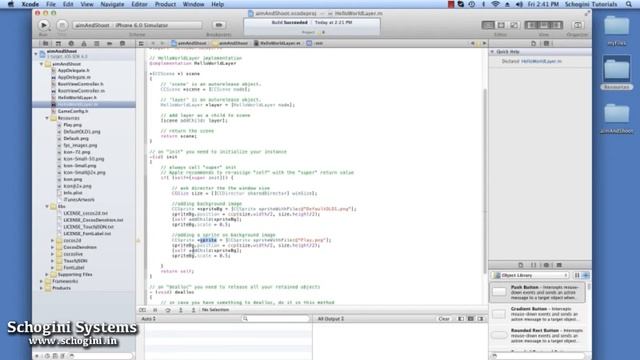Open RootViewController.m file
This screenshot has width=640, height=360.
tap(81, 91)
